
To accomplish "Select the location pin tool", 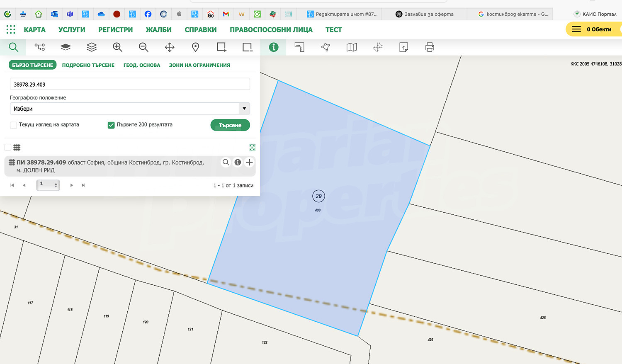I will pos(195,47).
